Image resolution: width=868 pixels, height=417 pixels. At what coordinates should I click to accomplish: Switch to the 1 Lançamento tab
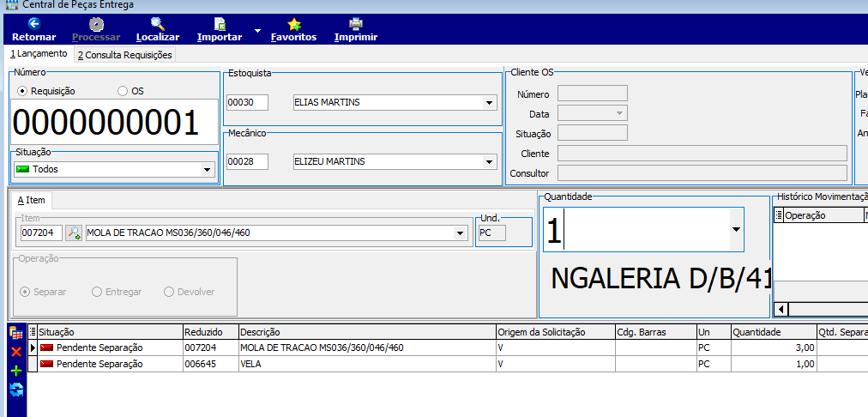39,54
